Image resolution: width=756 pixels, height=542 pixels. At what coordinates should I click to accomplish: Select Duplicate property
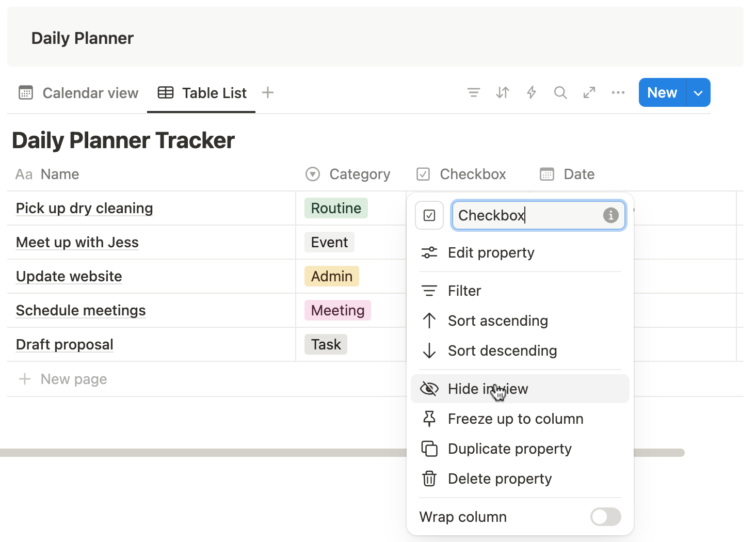[x=520, y=449]
